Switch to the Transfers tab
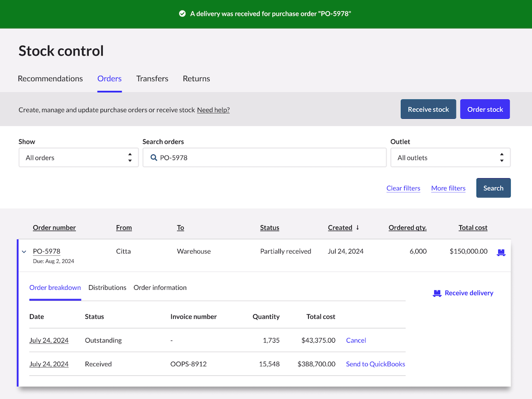Image resolution: width=532 pixels, height=399 pixels. pos(152,78)
